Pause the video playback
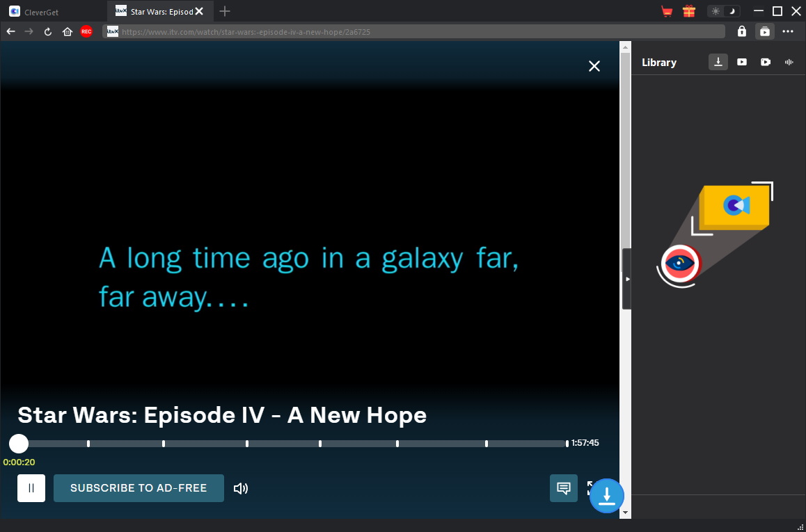This screenshot has width=806, height=532. [31, 487]
